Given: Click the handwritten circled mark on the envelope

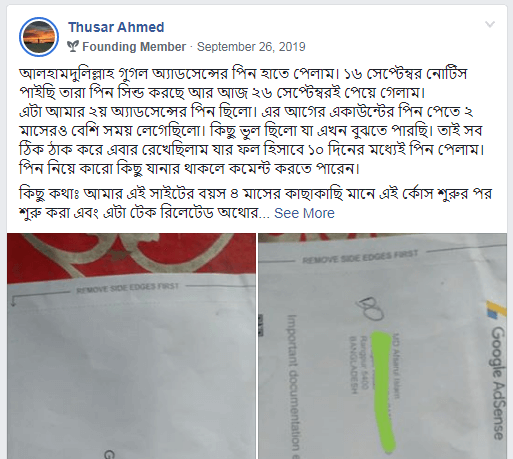Looking at the screenshot, I should pyautogui.click(x=370, y=308).
